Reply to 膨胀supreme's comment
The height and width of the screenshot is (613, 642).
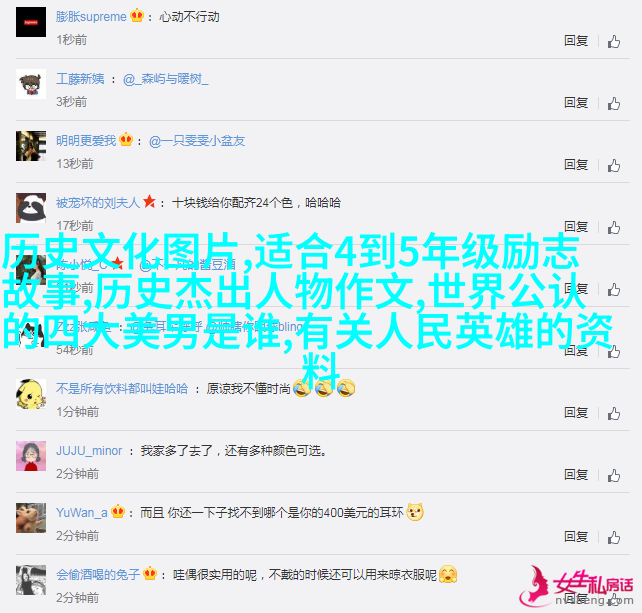click(576, 41)
